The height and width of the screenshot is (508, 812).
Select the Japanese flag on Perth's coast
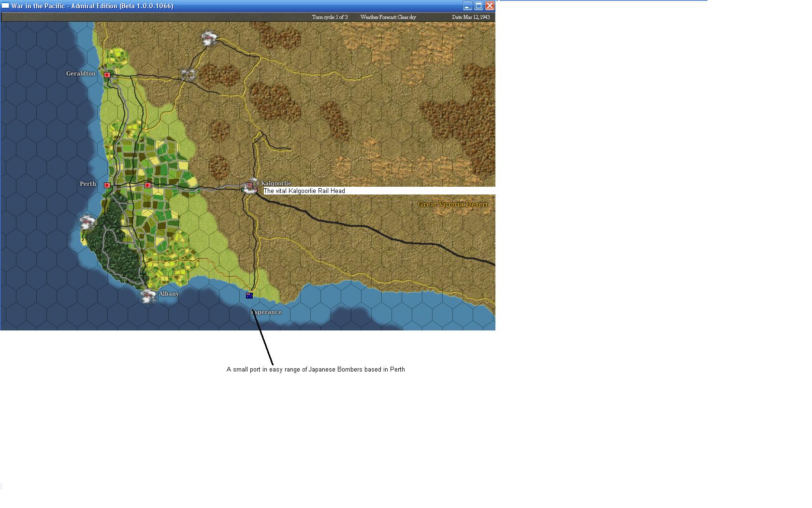click(107, 185)
